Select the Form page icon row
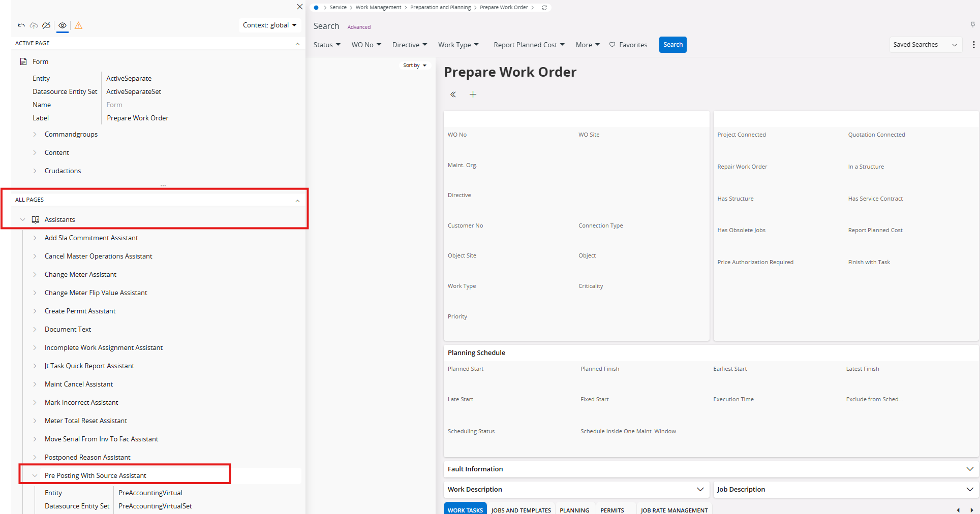Viewport: 980px width, 514px height. point(23,61)
